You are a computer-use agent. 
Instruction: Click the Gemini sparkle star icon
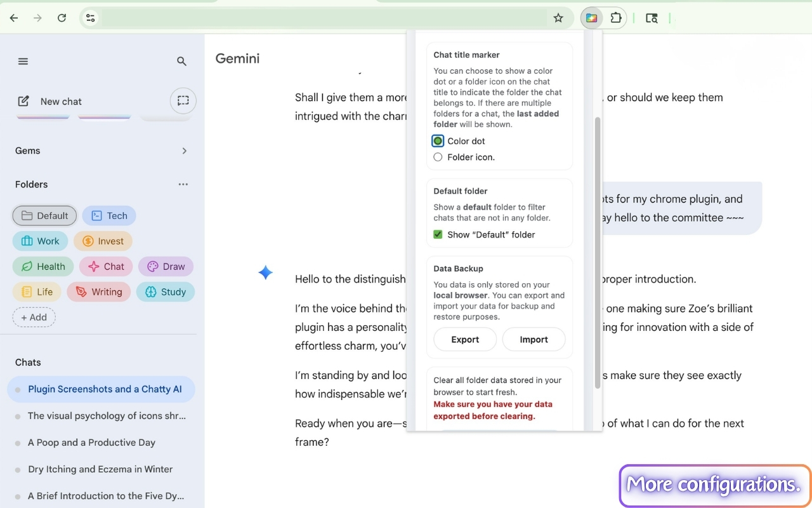265,273
